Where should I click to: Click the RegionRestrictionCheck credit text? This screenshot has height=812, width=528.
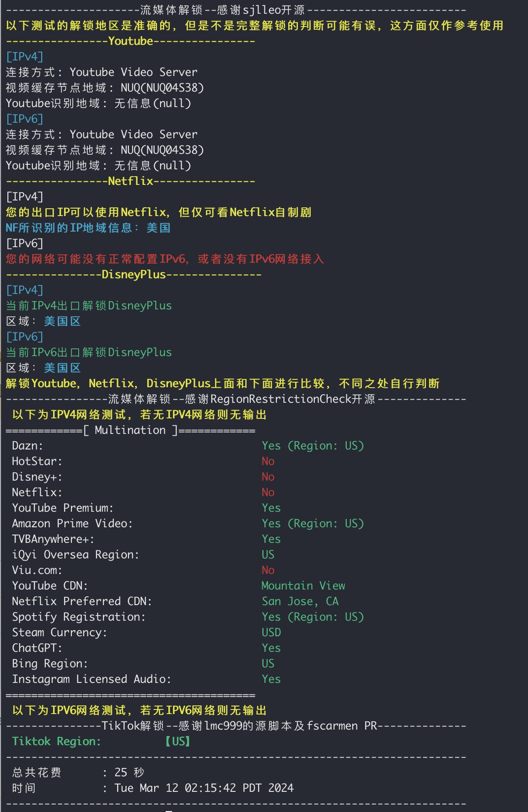pos(279,399)
